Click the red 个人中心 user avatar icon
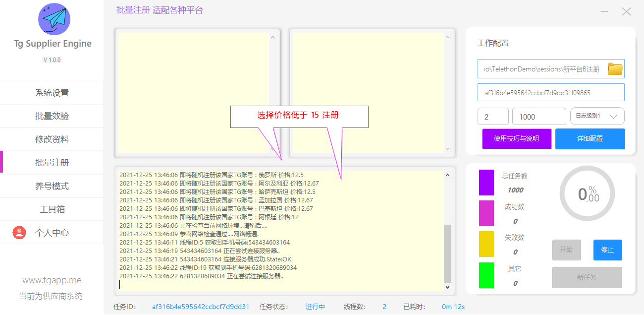 point(19,233)
